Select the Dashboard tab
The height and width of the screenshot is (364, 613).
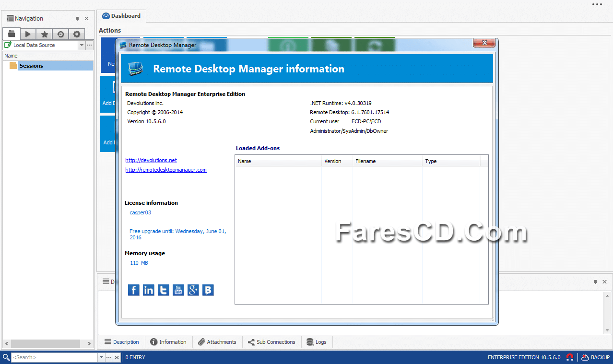[121, 16]
